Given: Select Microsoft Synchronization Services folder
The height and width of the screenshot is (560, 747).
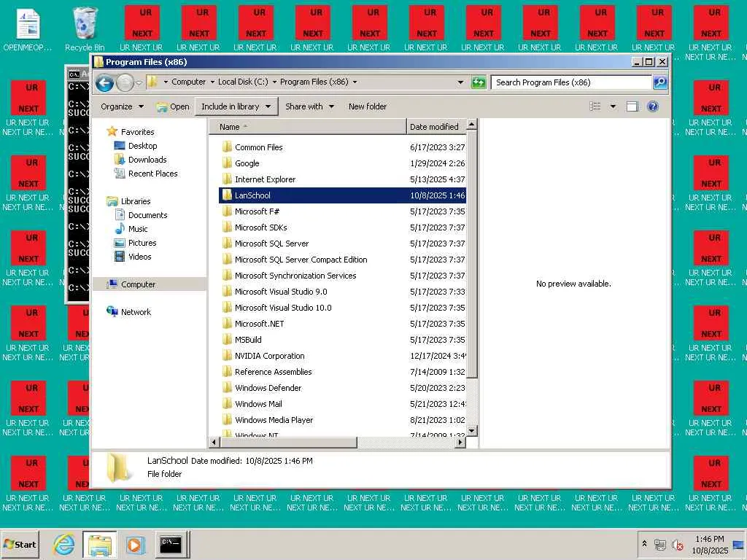Looking at the screenshot, I should (x=295, y=275).
